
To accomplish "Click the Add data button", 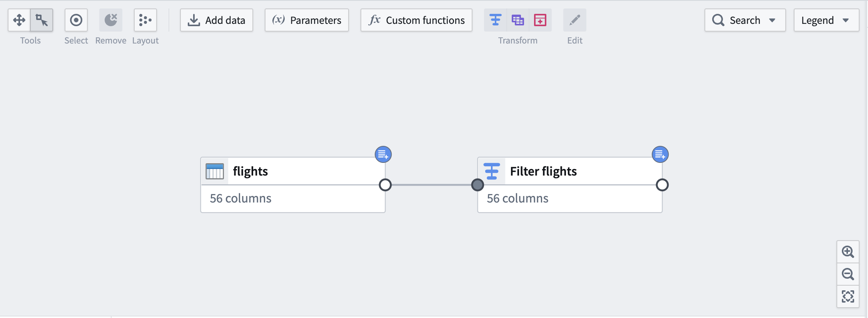I will (217, 20).
